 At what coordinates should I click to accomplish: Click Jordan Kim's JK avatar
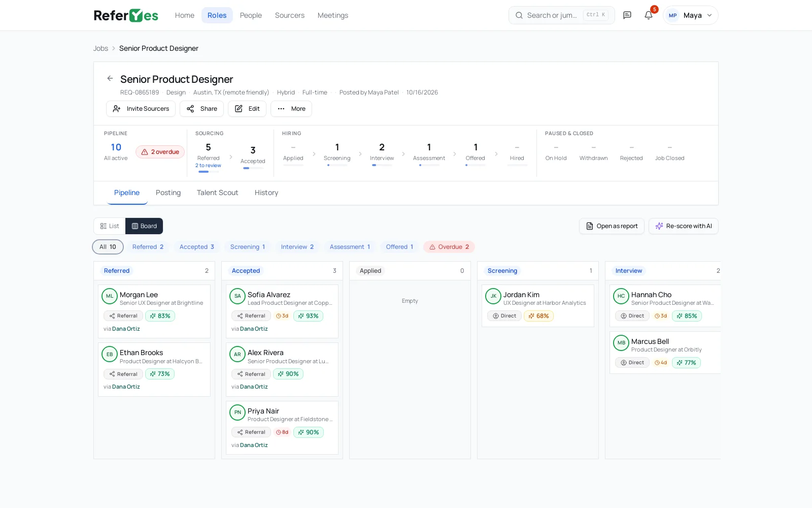coord(493,296)
